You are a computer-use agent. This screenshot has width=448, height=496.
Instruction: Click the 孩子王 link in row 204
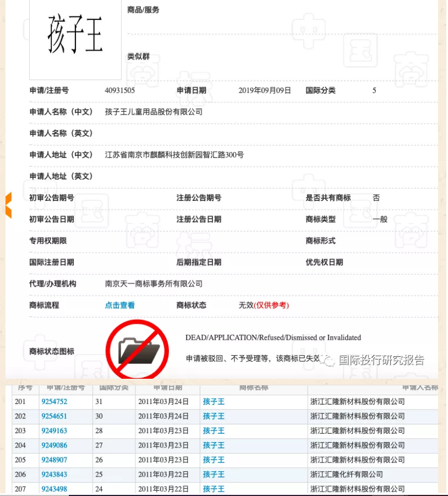point(214,445)
